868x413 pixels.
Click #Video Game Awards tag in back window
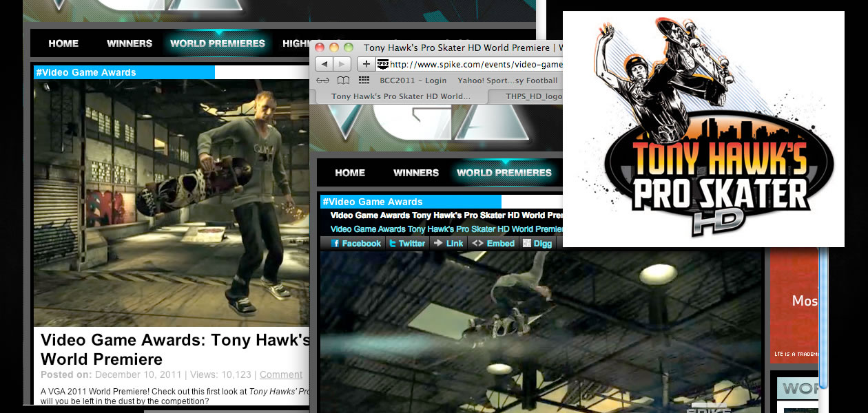[x=86, y=72]
